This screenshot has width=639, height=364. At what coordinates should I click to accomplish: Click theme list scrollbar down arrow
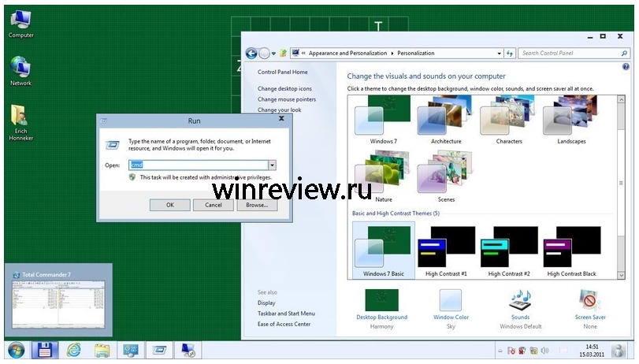point(621,276)
